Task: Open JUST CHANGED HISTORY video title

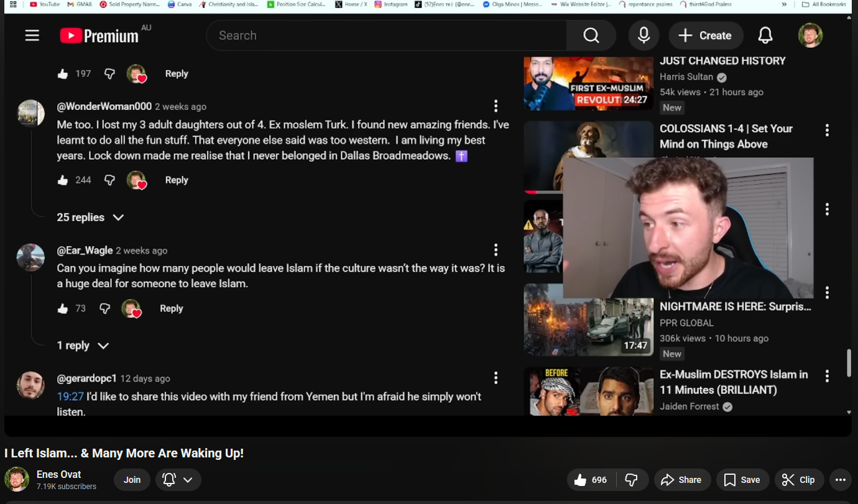Action: [x=722, y=61]
